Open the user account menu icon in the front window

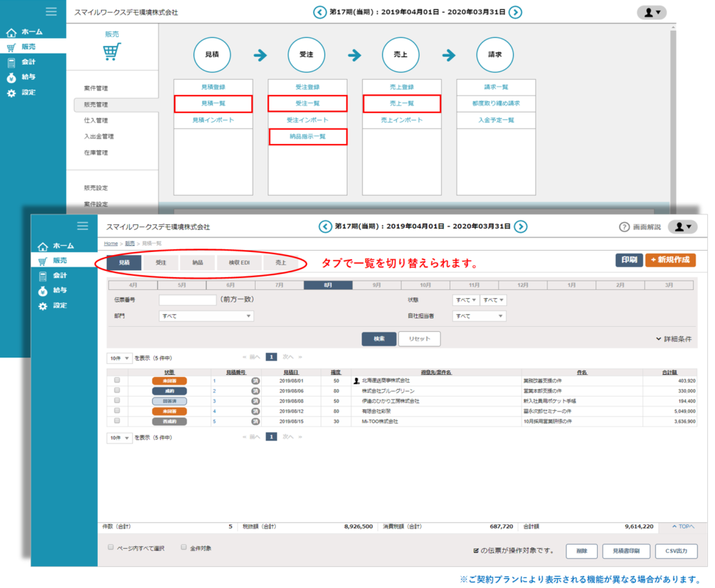682,226
